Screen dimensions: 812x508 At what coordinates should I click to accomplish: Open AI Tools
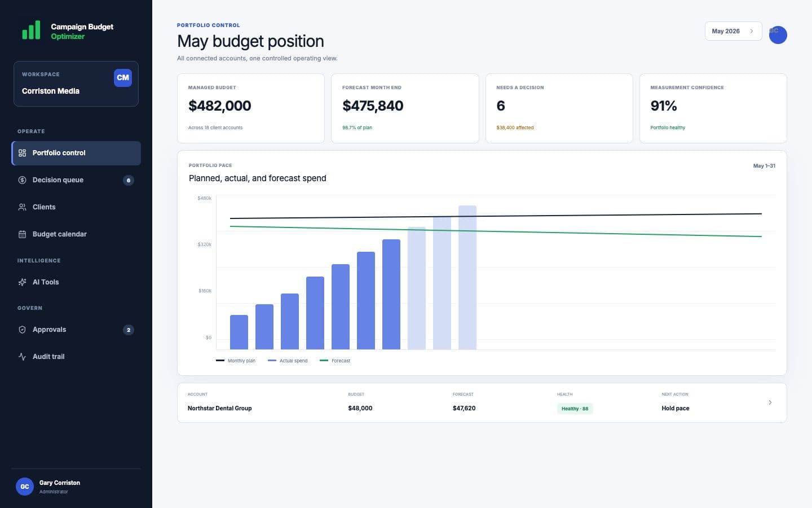(x=76, y=282)
